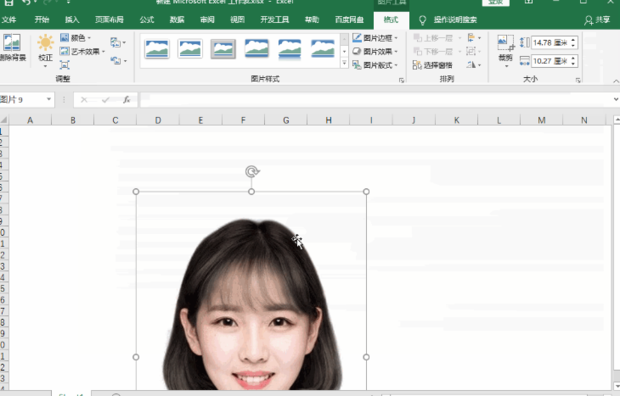Open the Change Picture icon dropdown

118,42
